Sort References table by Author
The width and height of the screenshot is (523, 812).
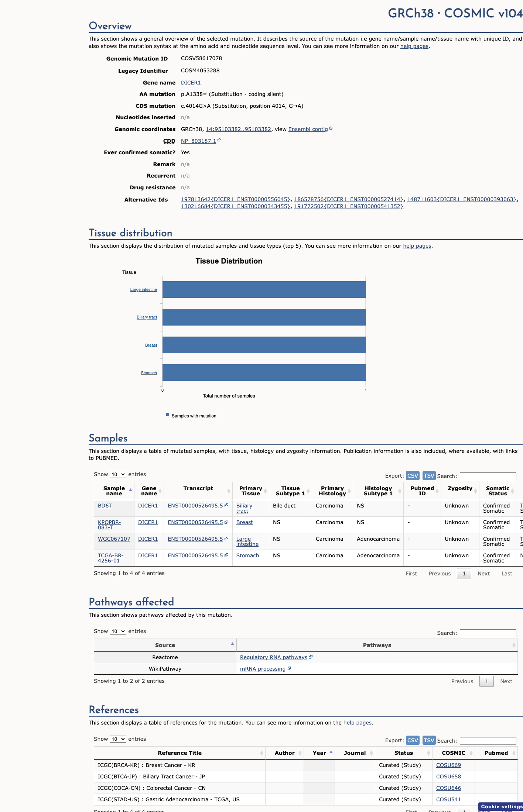[x=284, y=753]
